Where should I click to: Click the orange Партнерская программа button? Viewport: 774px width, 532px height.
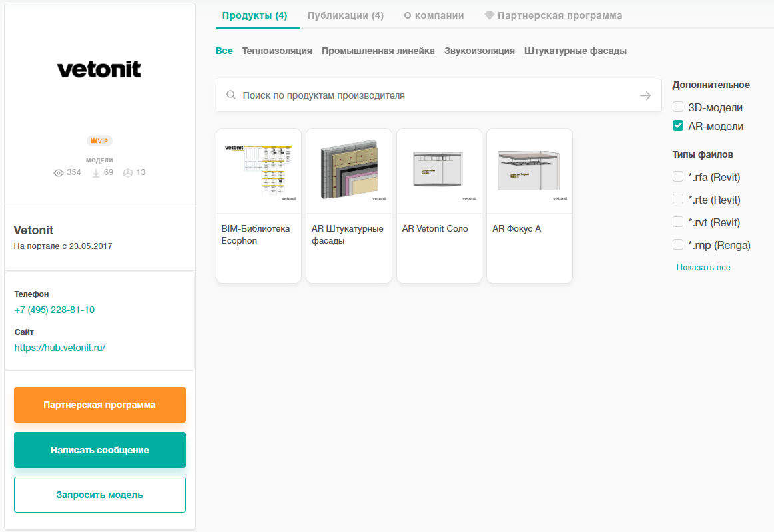pyautogui.click(x=100, y=405)
